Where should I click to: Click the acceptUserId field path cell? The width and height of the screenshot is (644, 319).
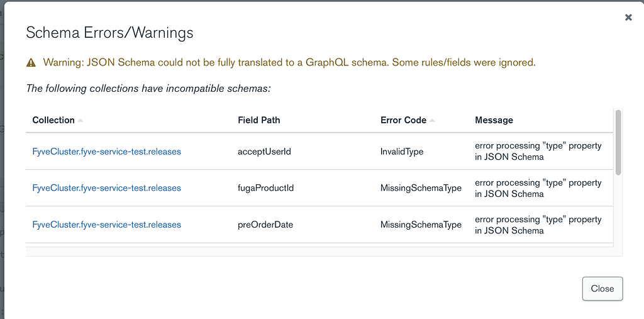click(264, 152)
